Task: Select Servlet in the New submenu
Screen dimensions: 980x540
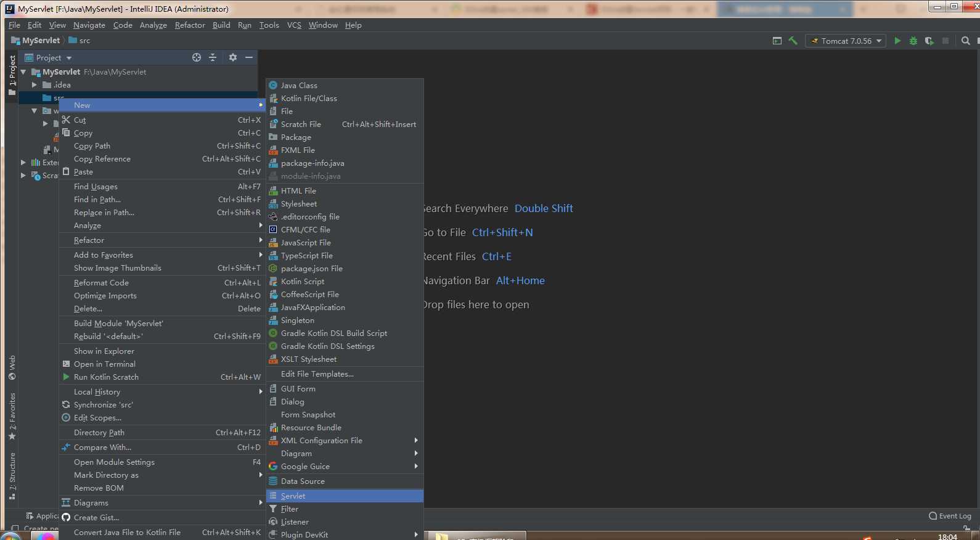Action: (x=345, y=496)
